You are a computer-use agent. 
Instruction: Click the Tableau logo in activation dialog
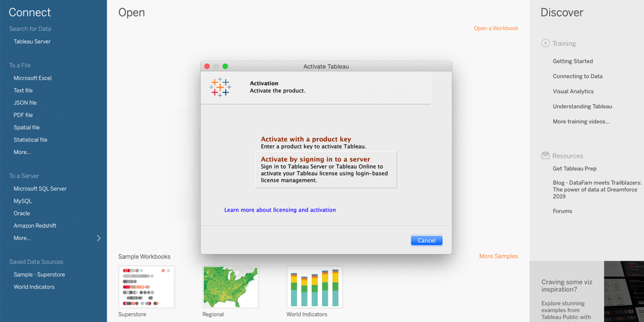[220, 87]
